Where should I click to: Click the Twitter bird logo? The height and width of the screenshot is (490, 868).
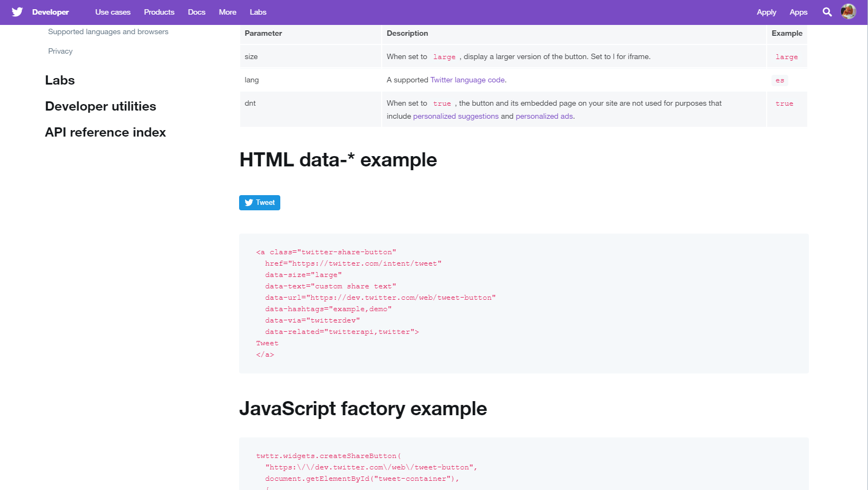pos(17,12)
